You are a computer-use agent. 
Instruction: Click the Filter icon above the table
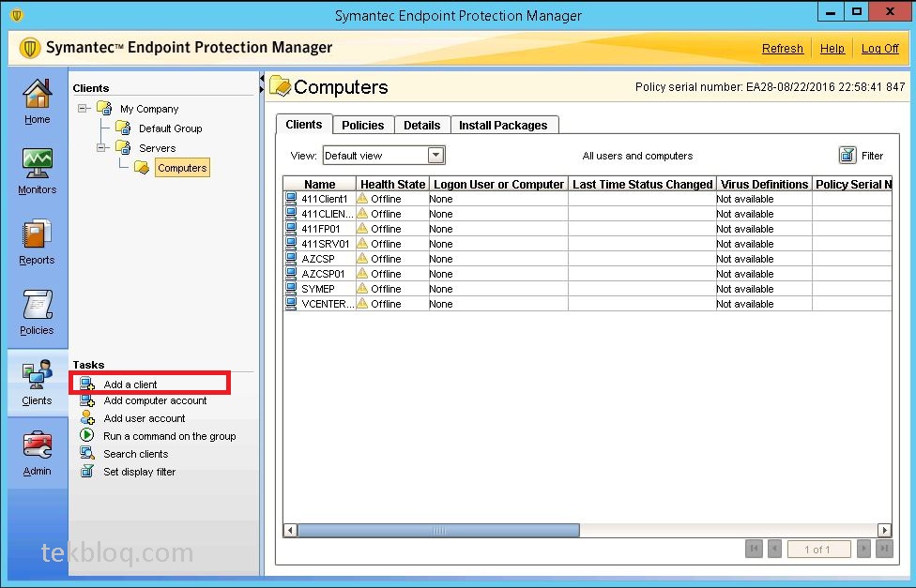[847, 156]
